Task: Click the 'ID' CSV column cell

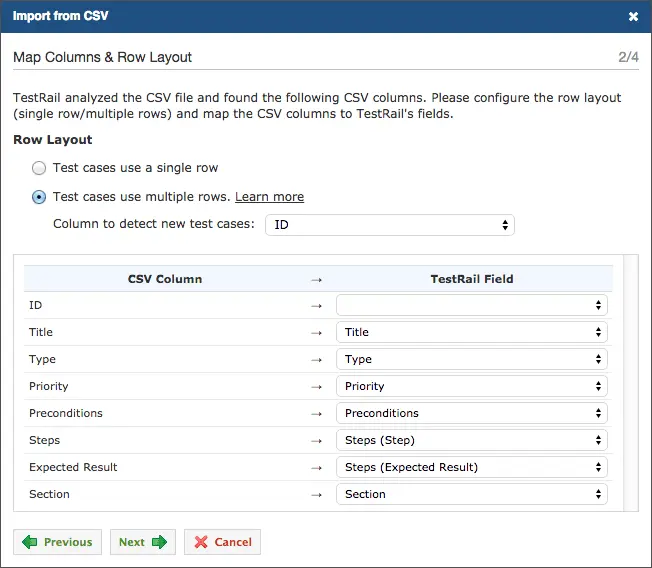Action: click(x=165, y=305)
